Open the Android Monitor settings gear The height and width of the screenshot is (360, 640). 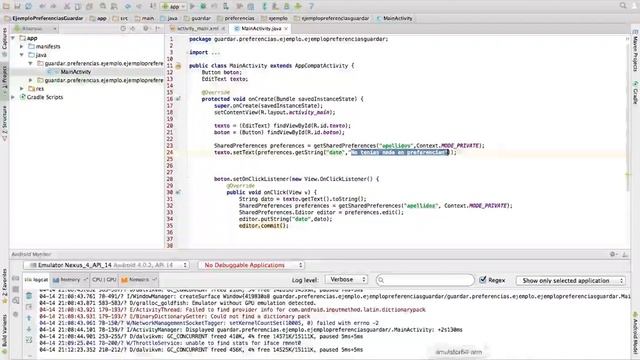coord(613,254)
